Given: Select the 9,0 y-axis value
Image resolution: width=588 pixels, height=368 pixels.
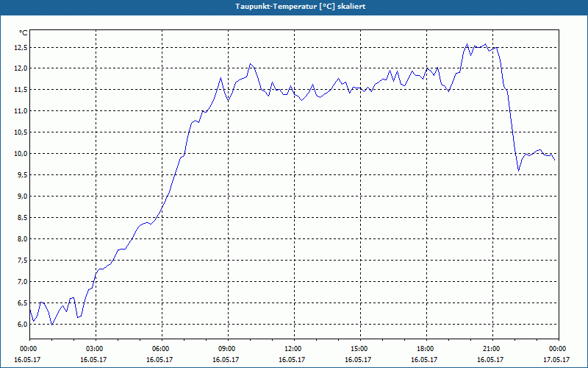Looking at the screenshot, I should tap(22, 197).
